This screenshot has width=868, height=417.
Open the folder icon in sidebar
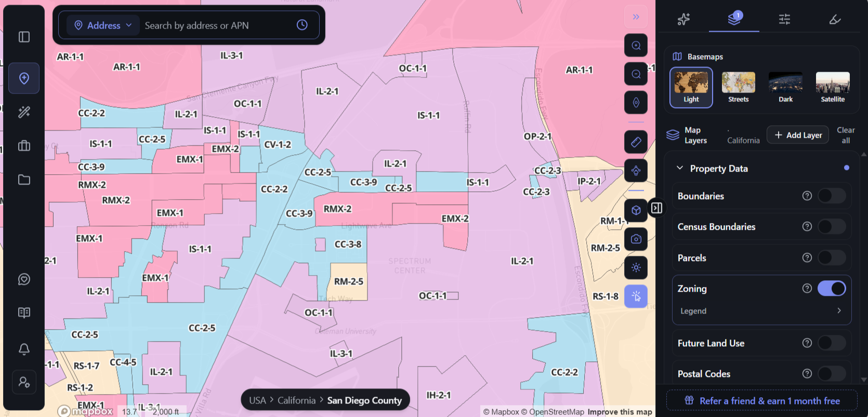[24, 179]
